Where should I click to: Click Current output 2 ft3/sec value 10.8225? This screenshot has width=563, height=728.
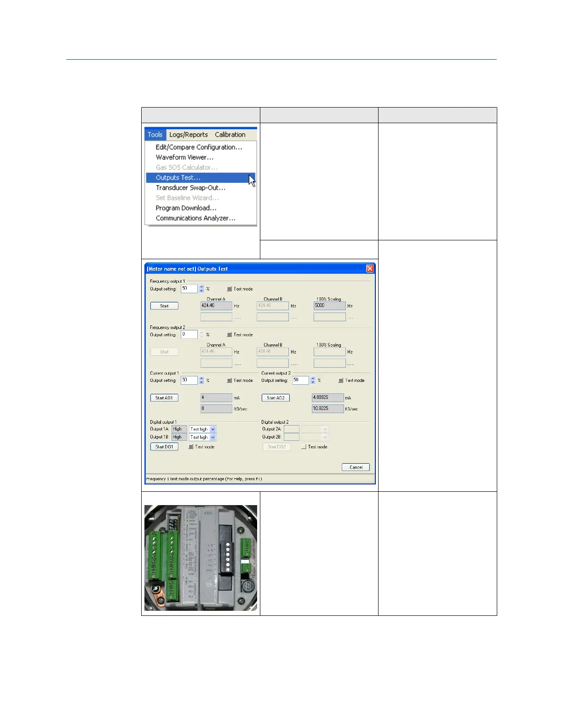(327, 409)
